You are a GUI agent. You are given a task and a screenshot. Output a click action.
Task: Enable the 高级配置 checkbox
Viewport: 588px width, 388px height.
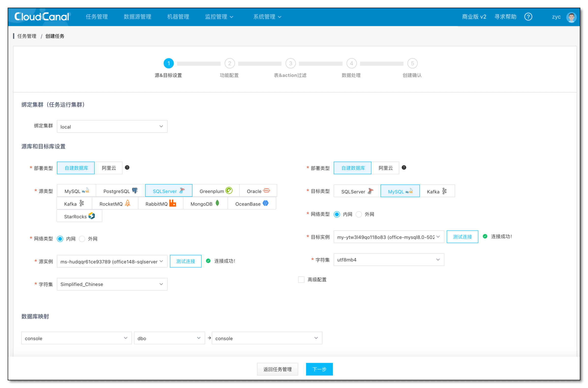click(301, 279)
